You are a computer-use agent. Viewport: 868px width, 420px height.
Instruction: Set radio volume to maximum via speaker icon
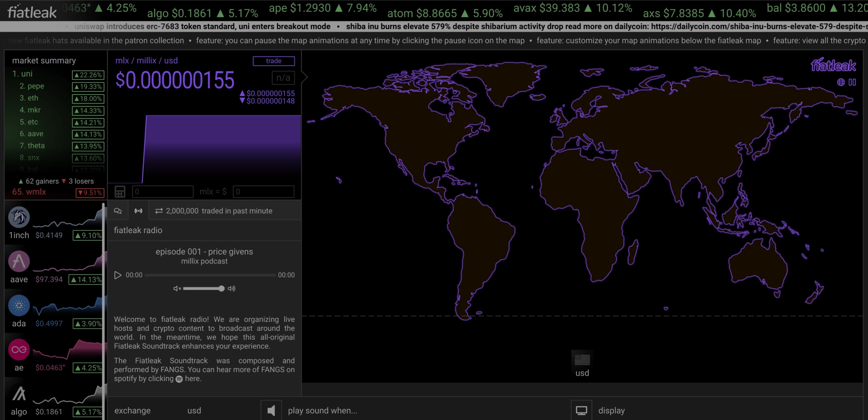point(231,289)
